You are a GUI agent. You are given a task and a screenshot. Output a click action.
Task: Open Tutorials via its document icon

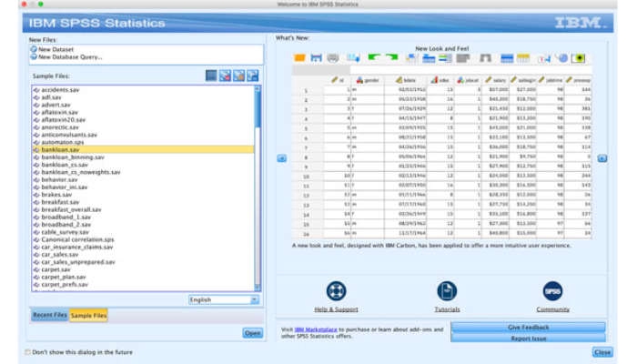point(447,291)
